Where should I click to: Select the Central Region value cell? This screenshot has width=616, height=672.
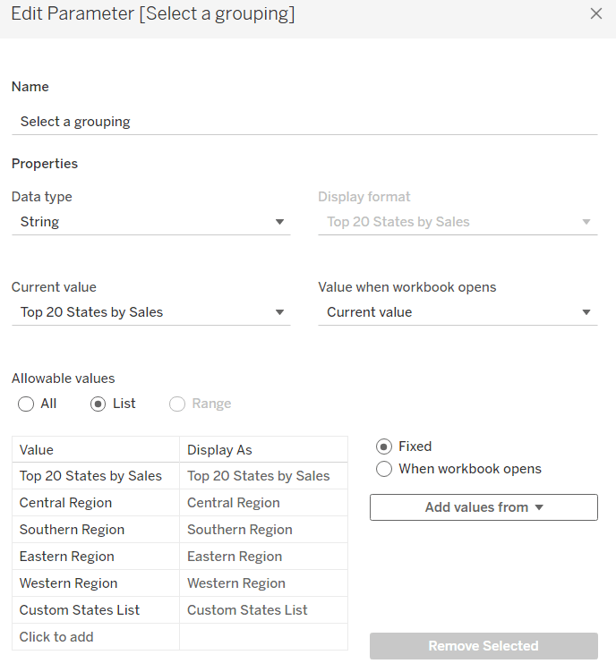pyautogui.click(x=95, y=503)
